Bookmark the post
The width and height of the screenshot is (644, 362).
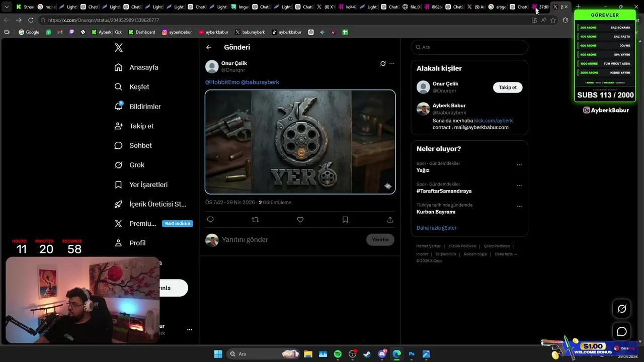[345, 220]
